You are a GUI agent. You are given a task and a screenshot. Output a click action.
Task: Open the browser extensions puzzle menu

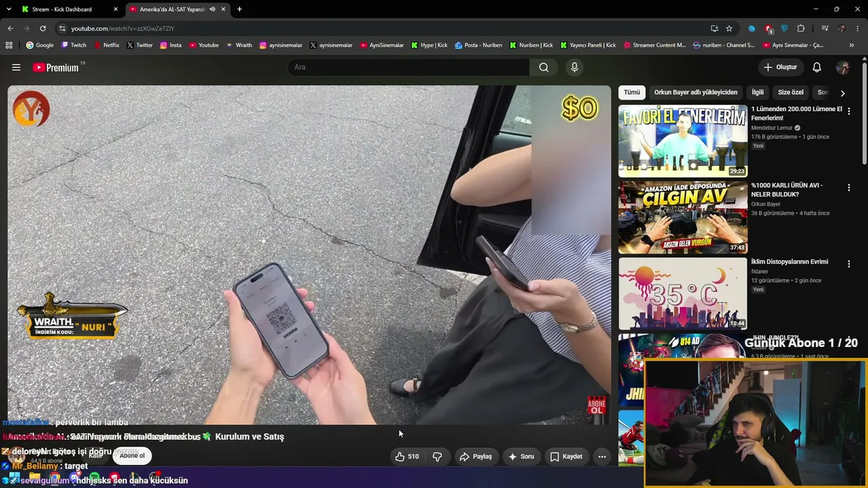[x=801, y=28]
